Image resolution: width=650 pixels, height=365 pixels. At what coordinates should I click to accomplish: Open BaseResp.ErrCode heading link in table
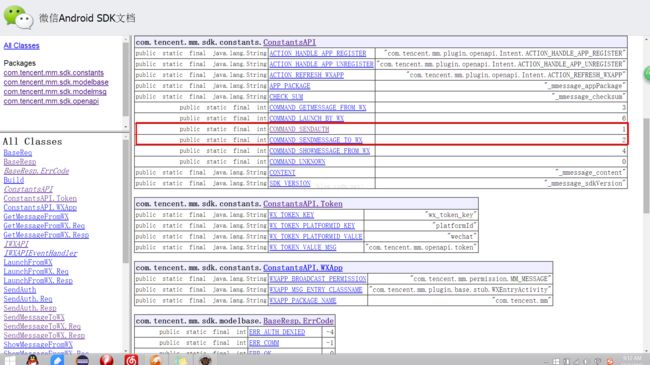point(298,321)
